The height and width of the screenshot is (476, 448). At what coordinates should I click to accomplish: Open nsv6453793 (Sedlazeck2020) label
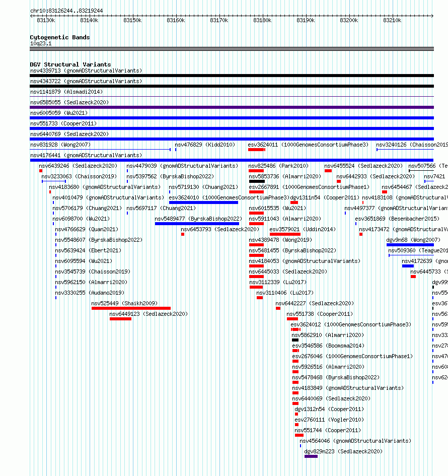220,230
